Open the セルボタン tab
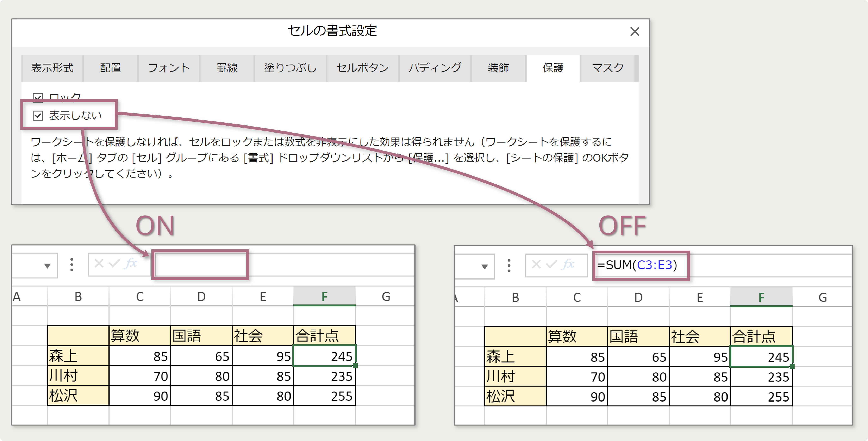Viewport: 868px width, 441px height. pos(363,68)
